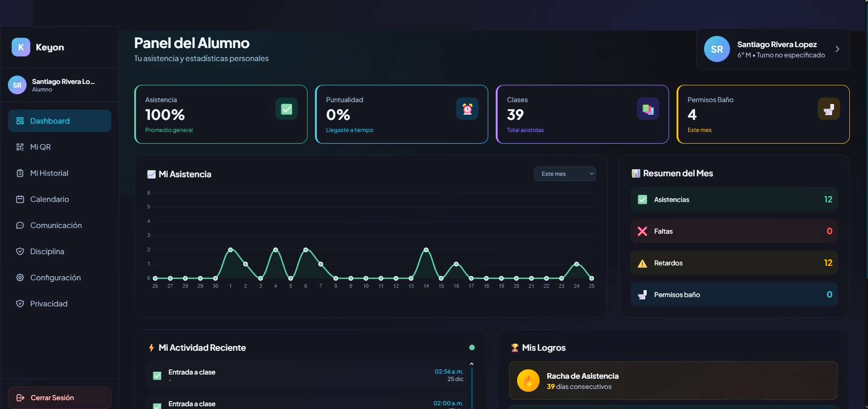Click the stacked squares icon in Clases card

[x=648, y=109]
